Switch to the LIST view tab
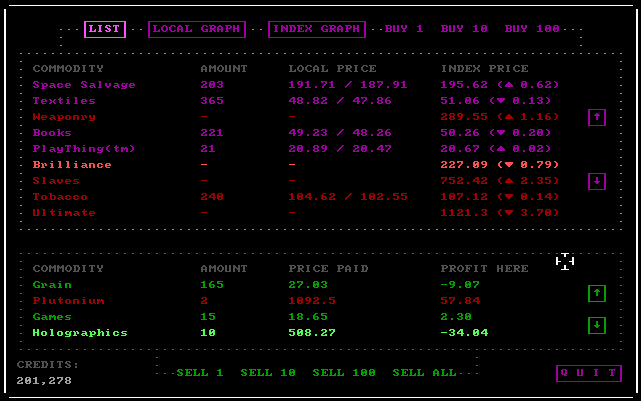This screenshot has height=401, width=641. [105, 29]
